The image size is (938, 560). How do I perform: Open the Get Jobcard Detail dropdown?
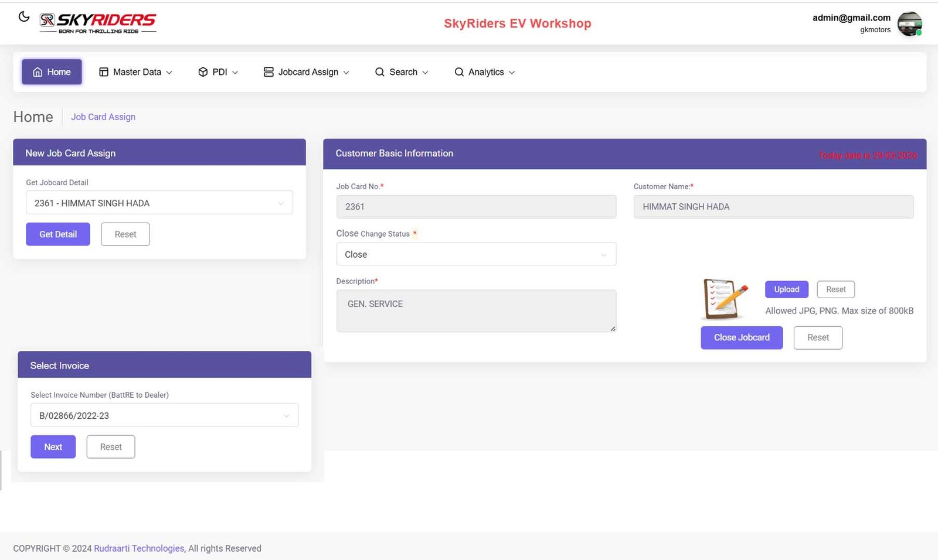tap(159, 203)
